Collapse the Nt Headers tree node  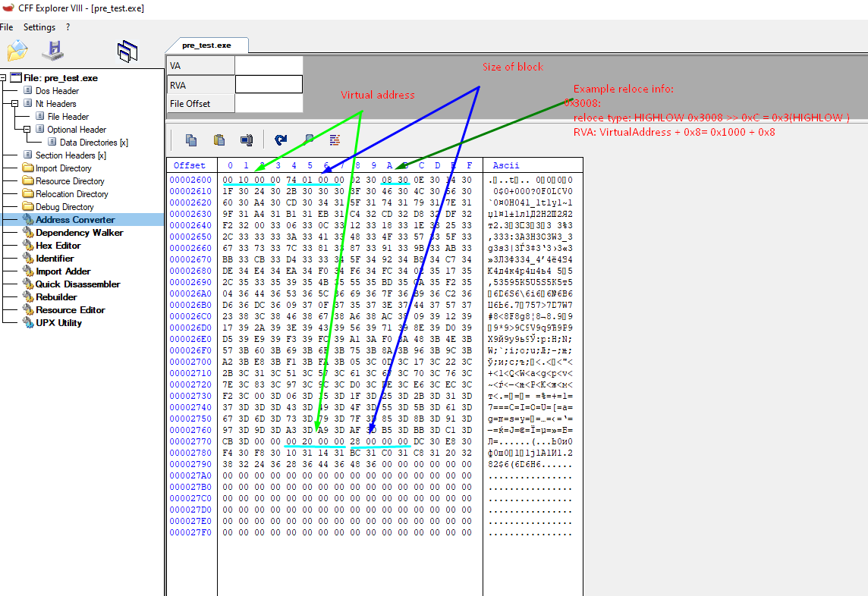[14, 104]
